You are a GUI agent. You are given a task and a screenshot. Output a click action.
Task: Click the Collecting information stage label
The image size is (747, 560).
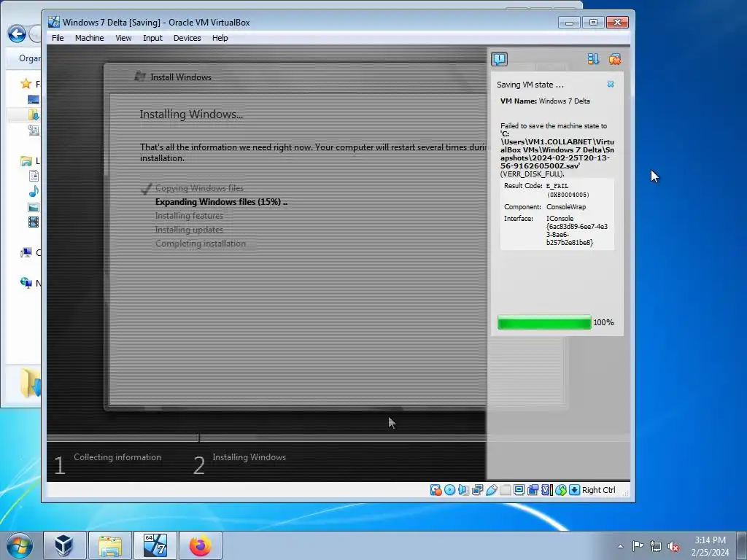[x=117, y=457]
